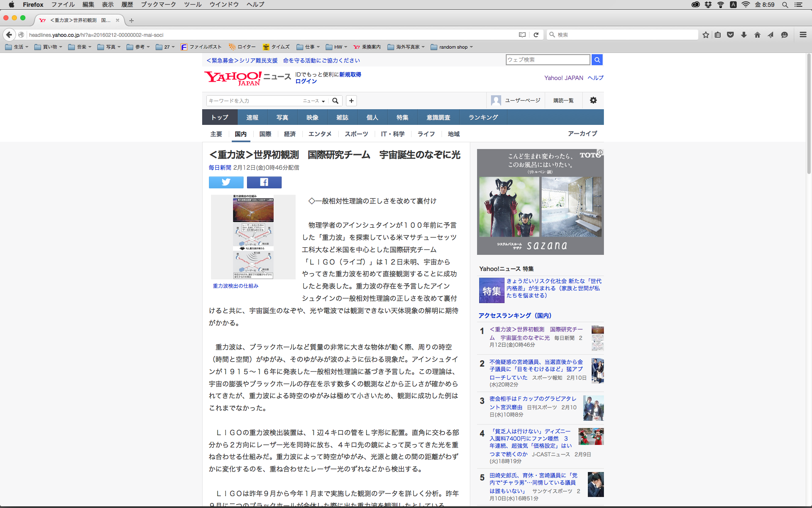Open the downloads arrow icon
Image resolution: width=812 pixels, height=508 pixels.
point(743,35)
